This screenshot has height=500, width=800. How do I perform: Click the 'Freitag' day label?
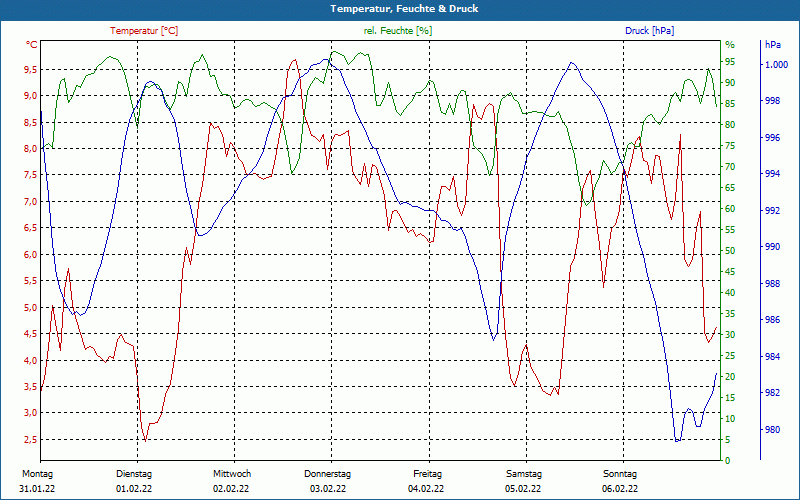click(428, 474)
